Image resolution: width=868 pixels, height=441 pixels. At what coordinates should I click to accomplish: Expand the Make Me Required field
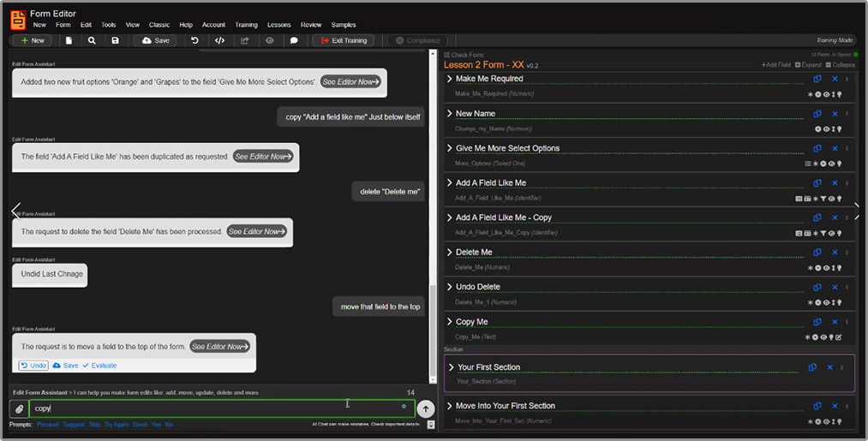tap(450, 79)
